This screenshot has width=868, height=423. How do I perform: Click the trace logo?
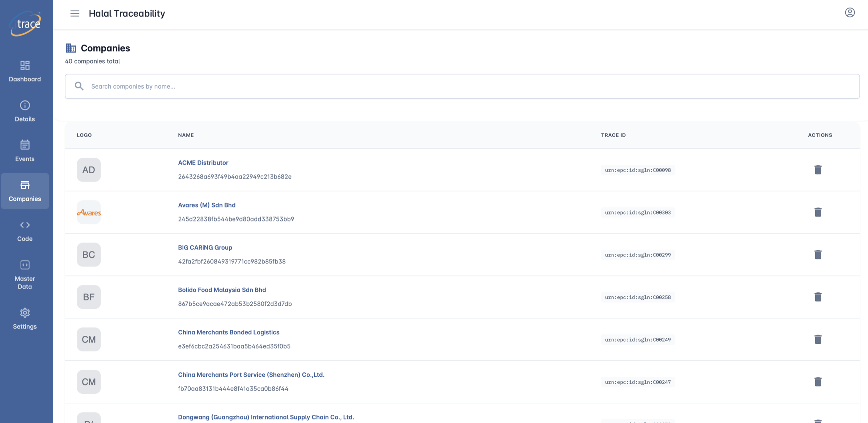pyautogui.click(x=25, y=24)
